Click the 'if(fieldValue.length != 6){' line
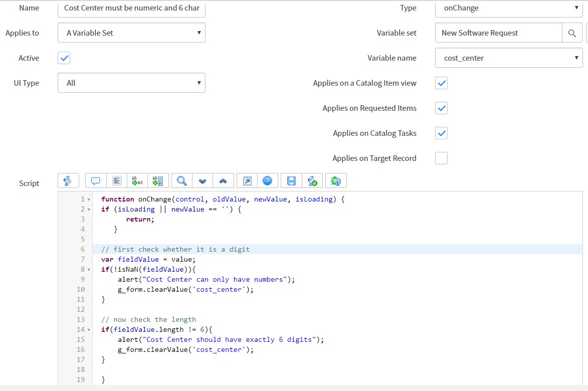The height and width of the screenshot is (391, 588). click(157, 329)
